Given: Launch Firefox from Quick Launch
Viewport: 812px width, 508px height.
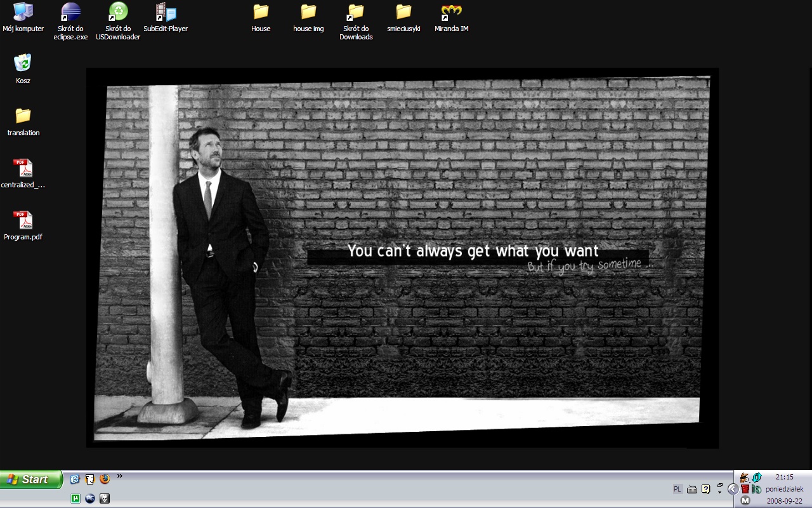Looking at the screenshot, I should click(105, 479).
